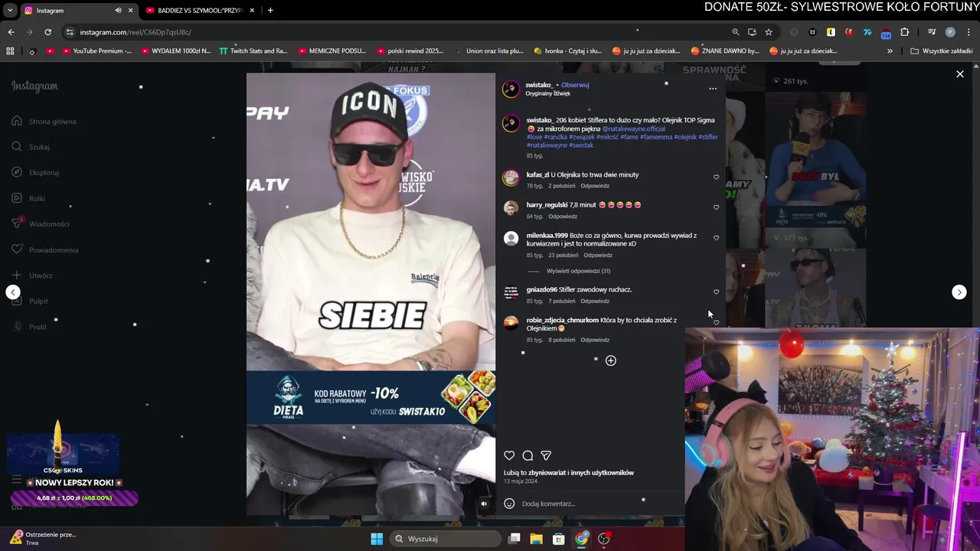
Task: Expand hidden bookmarks with double chevron
Action: (890, 51)
